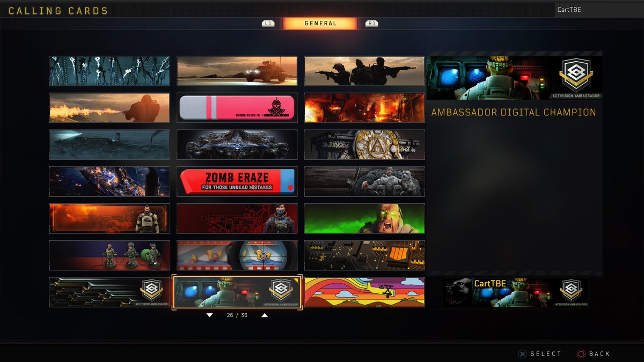644x362 pixels.
Task: Click the large Ambassador Digital Champion preview
Action: (515, 78)
